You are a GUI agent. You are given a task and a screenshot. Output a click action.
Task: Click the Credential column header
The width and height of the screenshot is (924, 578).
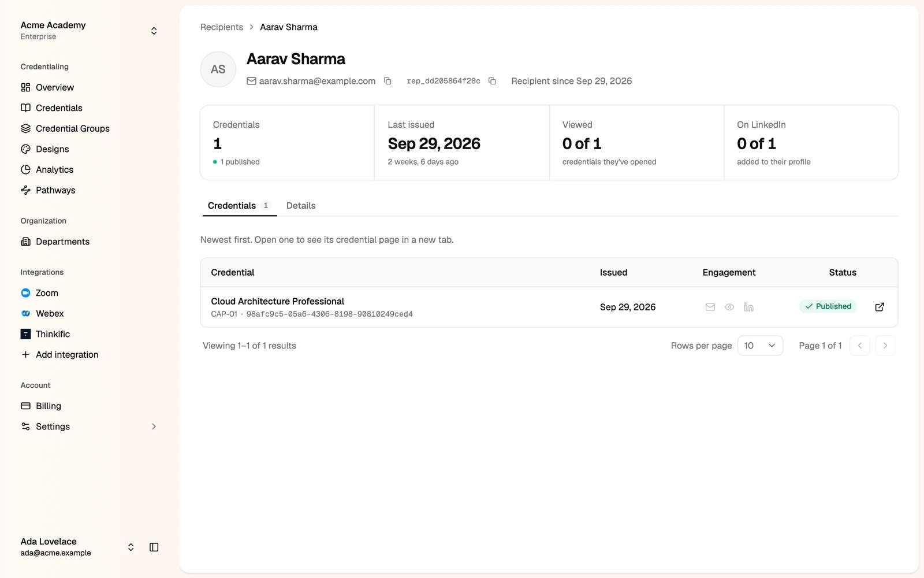pos(233,272)
